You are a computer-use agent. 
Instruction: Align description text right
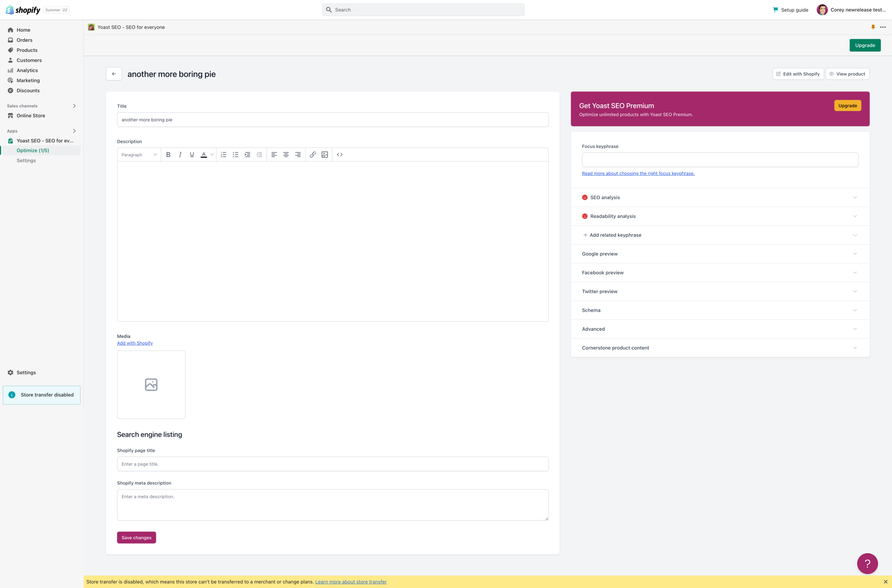tap(298, 155)
